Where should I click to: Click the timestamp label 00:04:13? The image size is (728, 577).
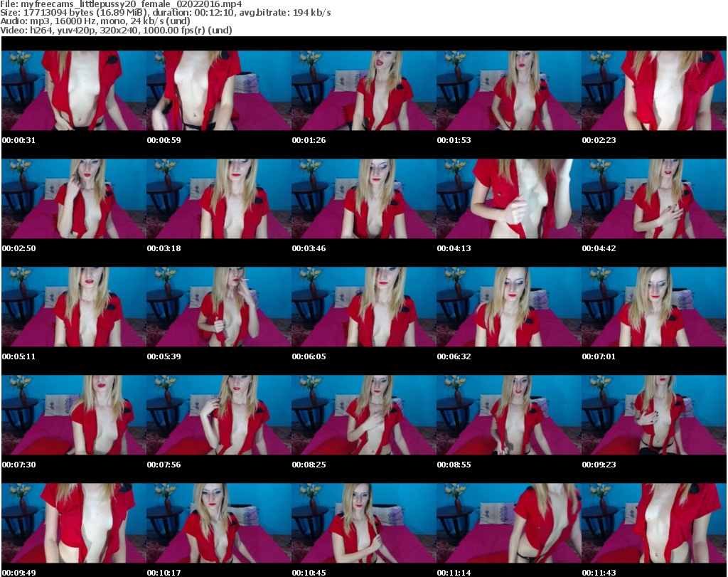point(454,248)
